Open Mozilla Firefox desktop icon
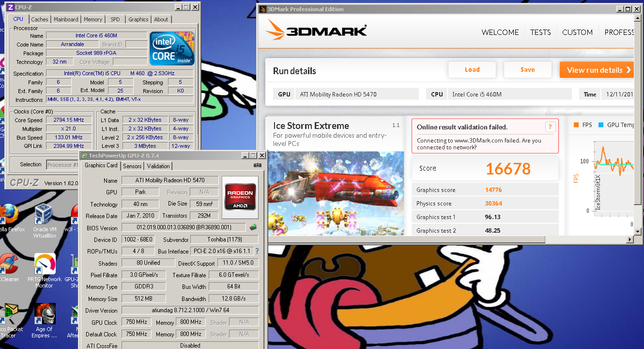644x349 pixels. tap(8, 218)
